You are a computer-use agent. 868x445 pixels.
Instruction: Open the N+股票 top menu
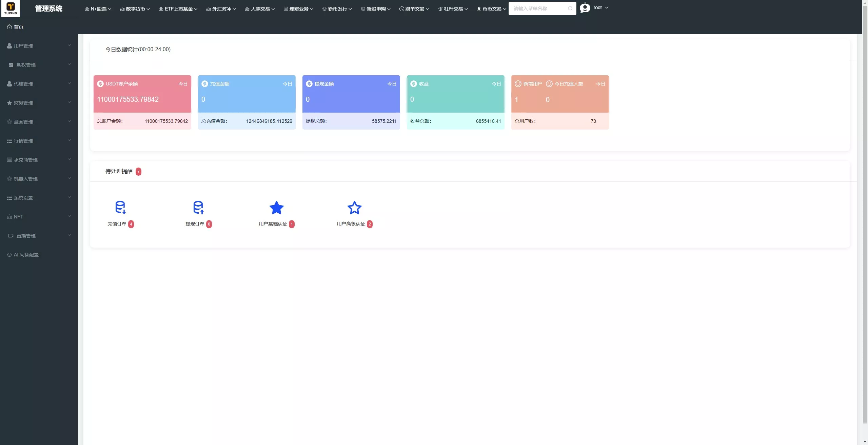pos(98,9)
